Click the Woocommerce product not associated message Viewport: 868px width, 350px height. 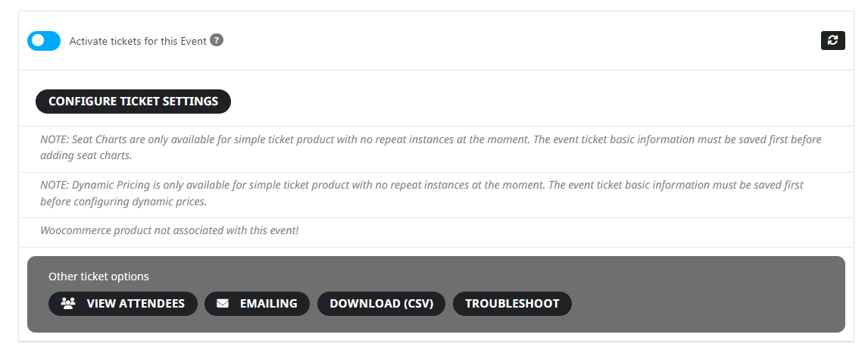(x=170, y=230)
